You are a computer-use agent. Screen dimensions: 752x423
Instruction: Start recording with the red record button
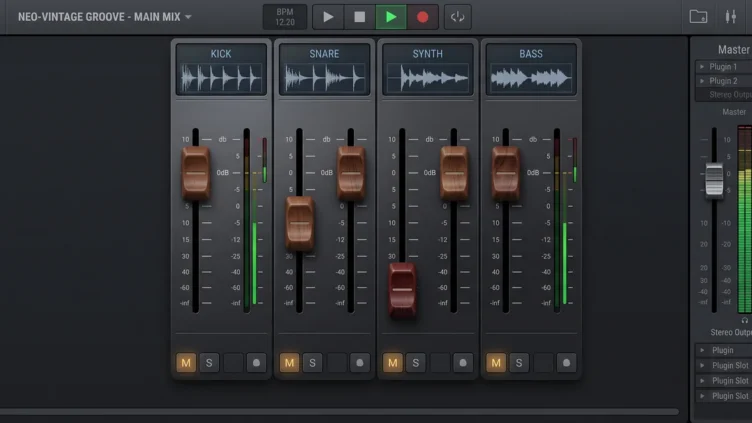423,17
